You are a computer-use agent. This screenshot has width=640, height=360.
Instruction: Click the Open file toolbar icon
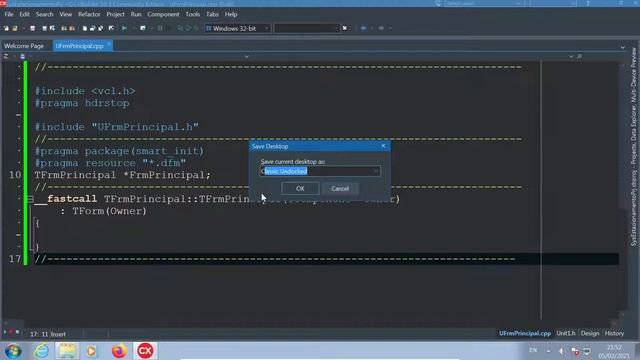tap(15, 28)
